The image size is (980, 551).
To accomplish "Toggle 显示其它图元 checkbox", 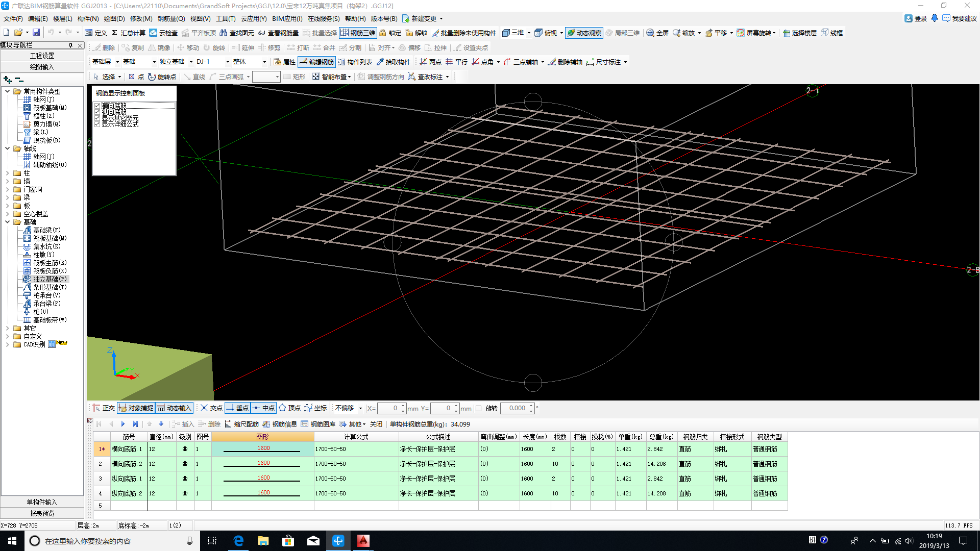I will tap(97, 118).
